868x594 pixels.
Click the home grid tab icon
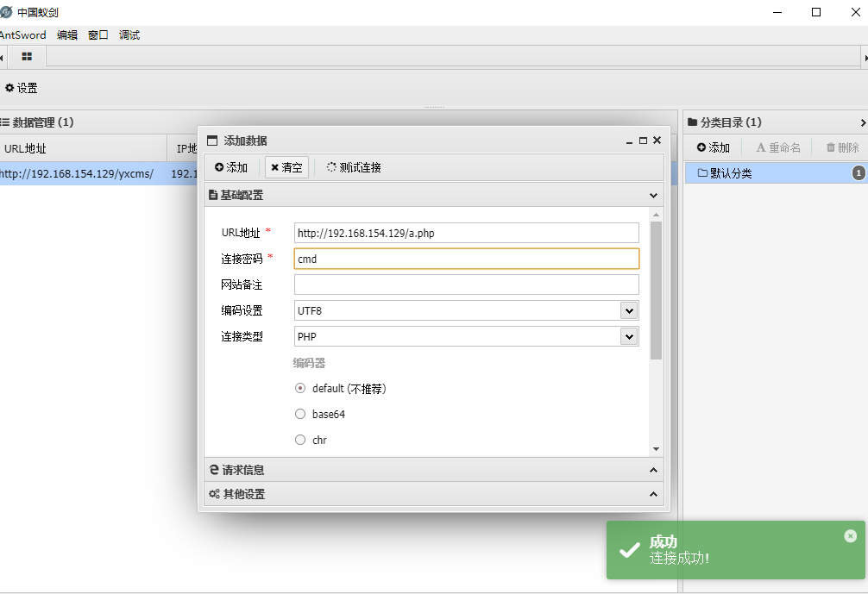[27, 56]
